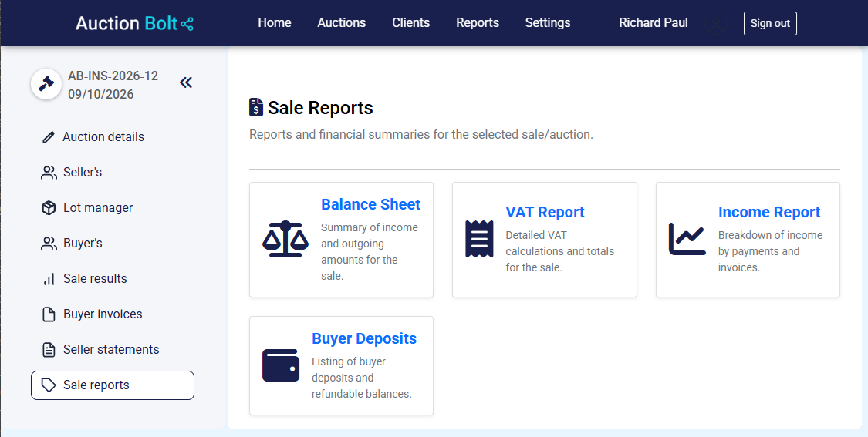Click the receipt icon on VAT Report card

pos(479,239)
